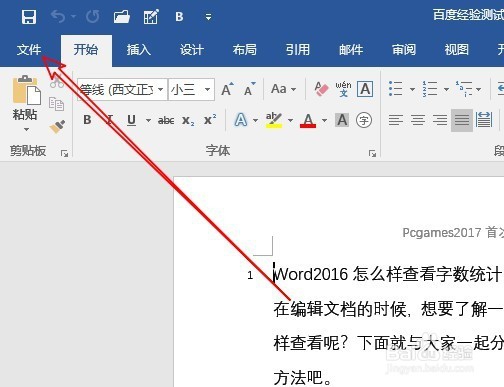Toggle subscript x₂
Viewport: 504px width, 387px height.
point(188,120)
